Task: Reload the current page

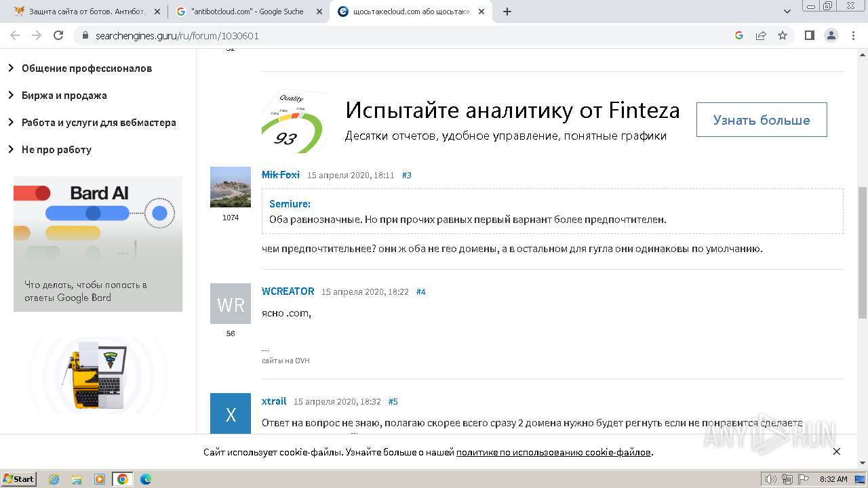Action: tap(58, 35)
